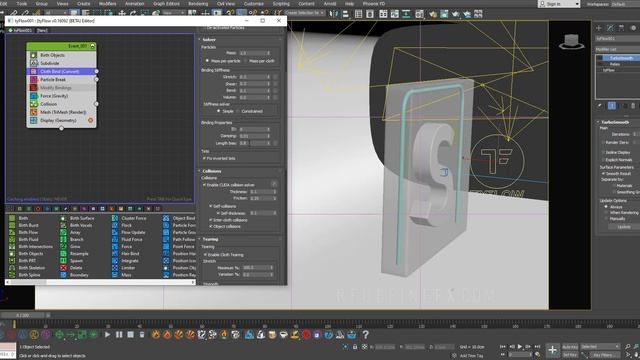640x360 pixels.
Task: Pick Birth Fluid from the operator depot
Action: (x=28, y=240)
